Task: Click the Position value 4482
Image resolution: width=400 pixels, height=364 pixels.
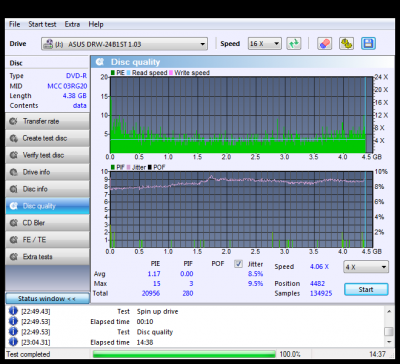Action: point(317,284)
